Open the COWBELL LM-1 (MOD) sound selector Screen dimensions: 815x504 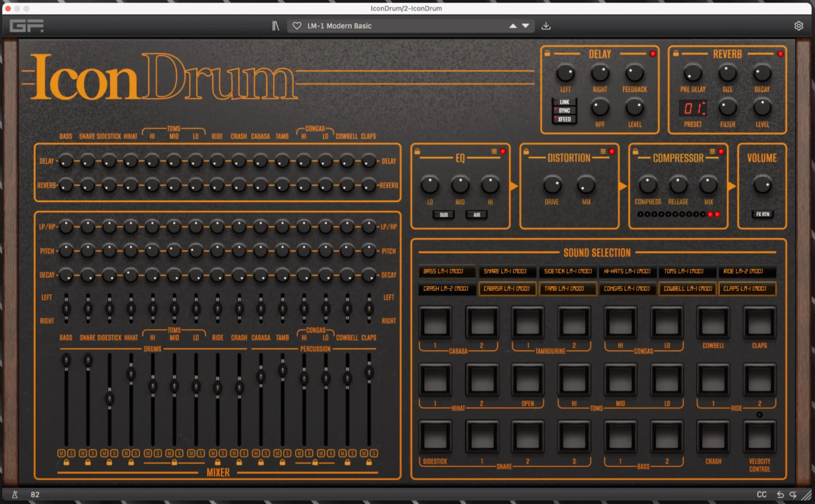click(687, 288)
